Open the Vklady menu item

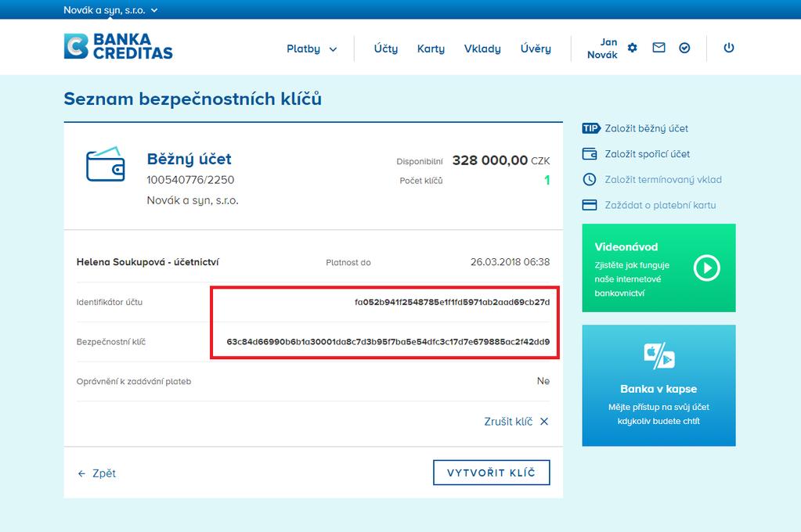point(482,49)
